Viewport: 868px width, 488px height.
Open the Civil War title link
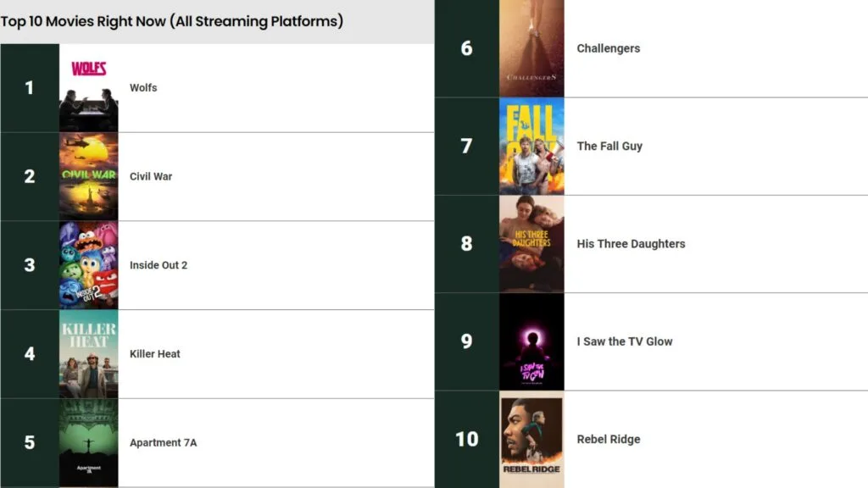151,176
